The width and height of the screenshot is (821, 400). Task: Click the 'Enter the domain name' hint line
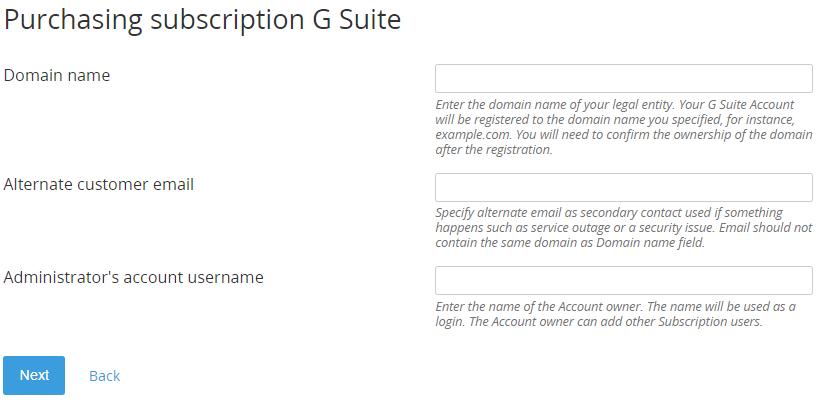pos(615,104)
